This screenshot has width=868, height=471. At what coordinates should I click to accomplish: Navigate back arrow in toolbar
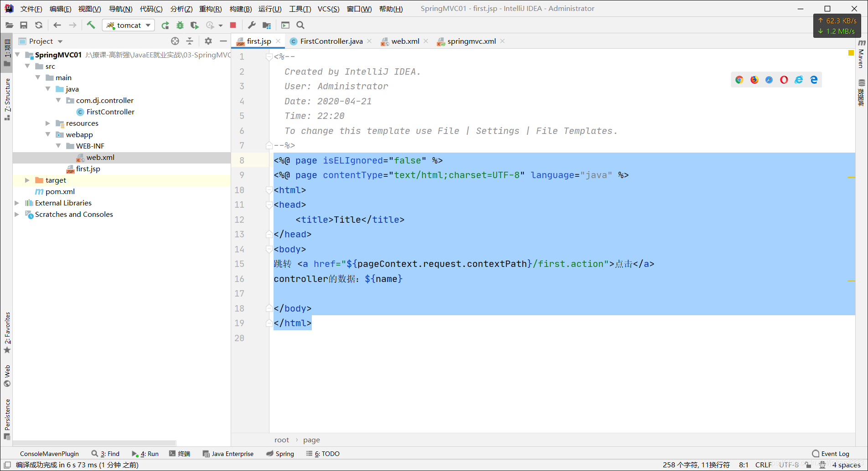click(57, 26)
